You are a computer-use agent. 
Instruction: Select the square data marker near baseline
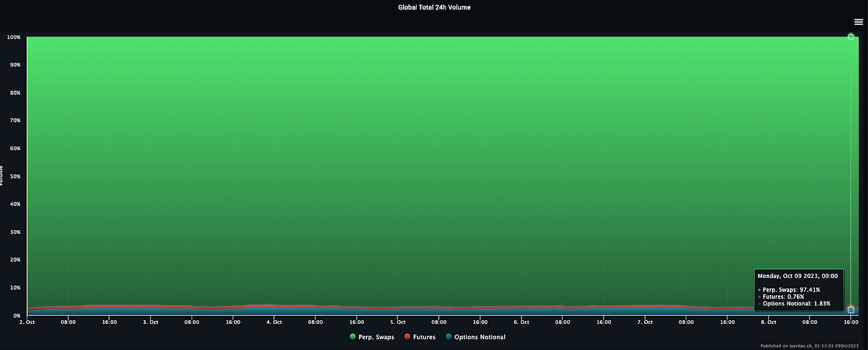click(851, 309)
